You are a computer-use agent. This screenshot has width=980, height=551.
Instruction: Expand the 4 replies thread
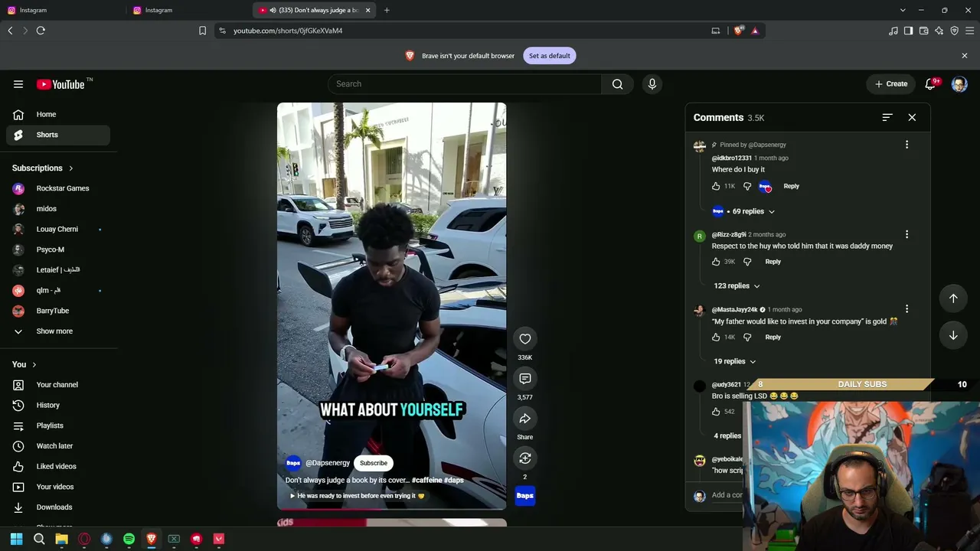click(727, 436)
